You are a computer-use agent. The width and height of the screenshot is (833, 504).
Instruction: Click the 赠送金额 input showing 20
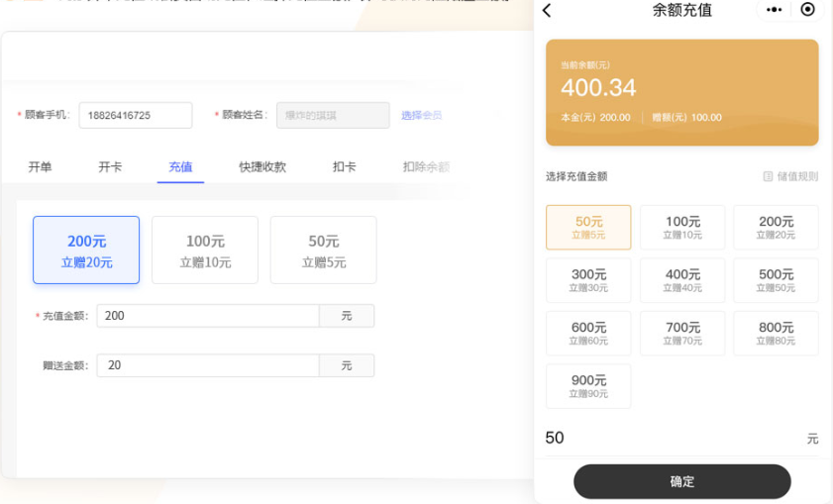(x=208, y=365)
